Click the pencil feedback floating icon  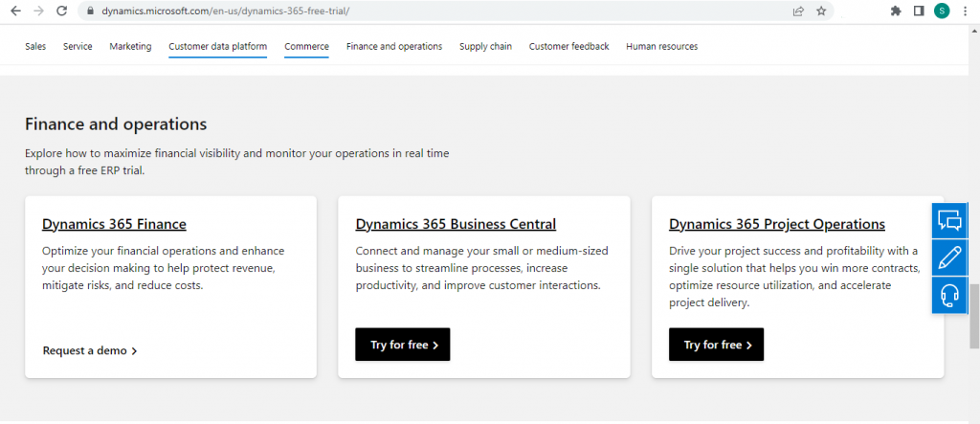point(949,257)
